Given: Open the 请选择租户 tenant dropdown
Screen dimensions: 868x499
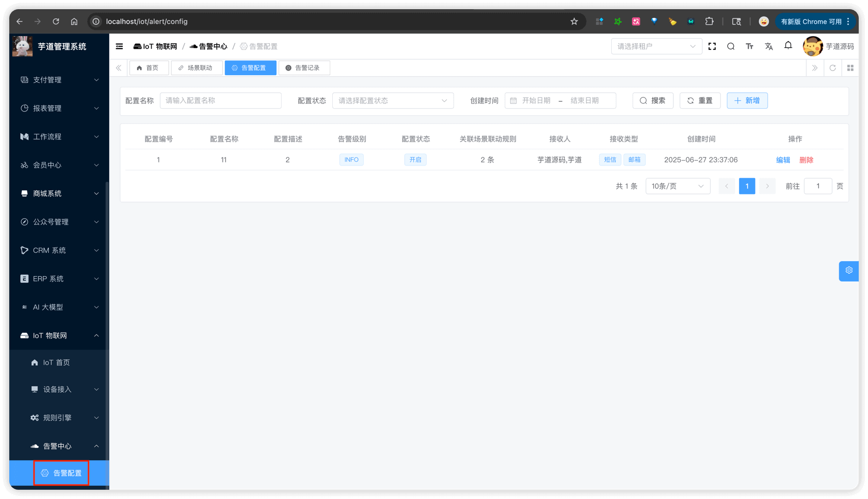Looking at the screenshot, I should coord(656,46).
